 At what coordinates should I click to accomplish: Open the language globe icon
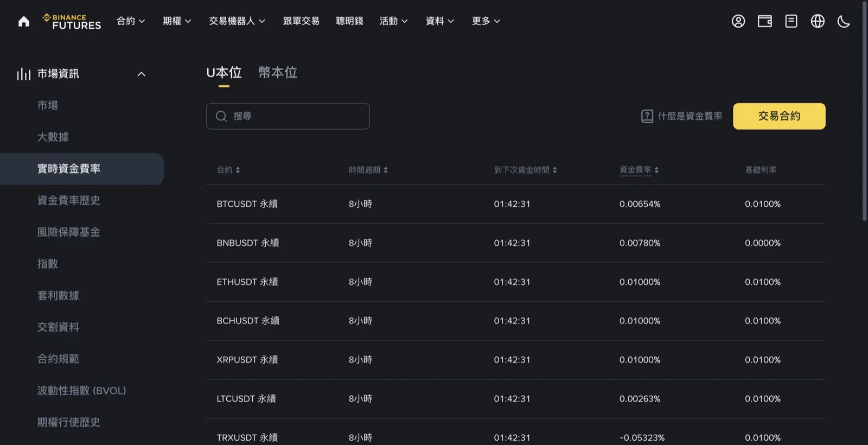[x=818, y=21]
